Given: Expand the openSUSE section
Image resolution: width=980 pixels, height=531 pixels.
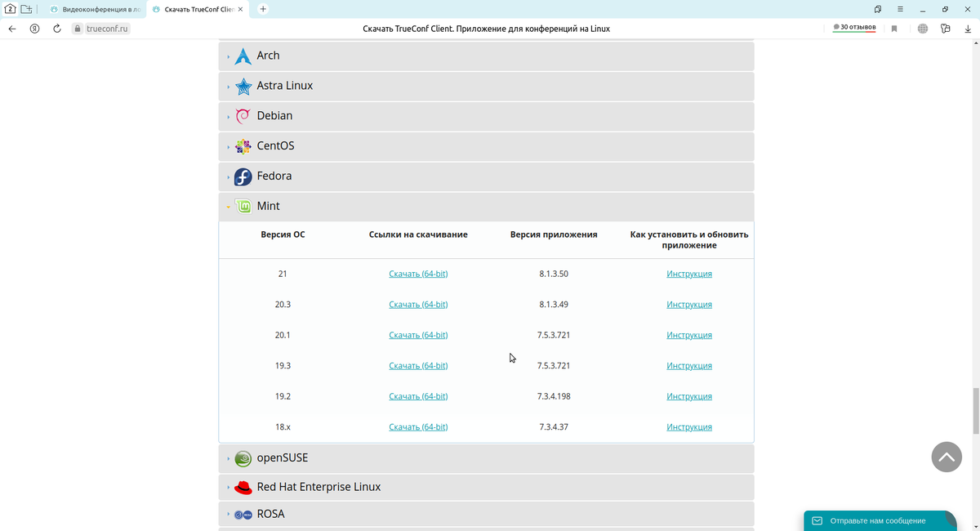Looking at the screenshot, I should click(486, 458).
